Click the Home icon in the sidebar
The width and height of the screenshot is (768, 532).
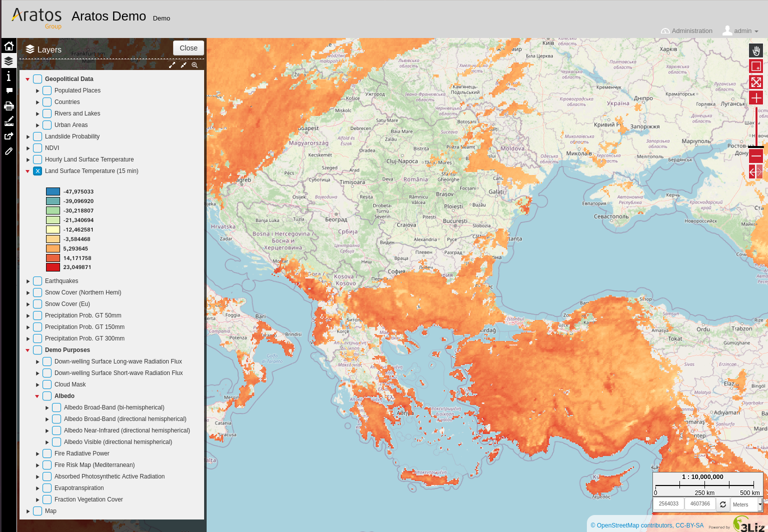point(9,46)
